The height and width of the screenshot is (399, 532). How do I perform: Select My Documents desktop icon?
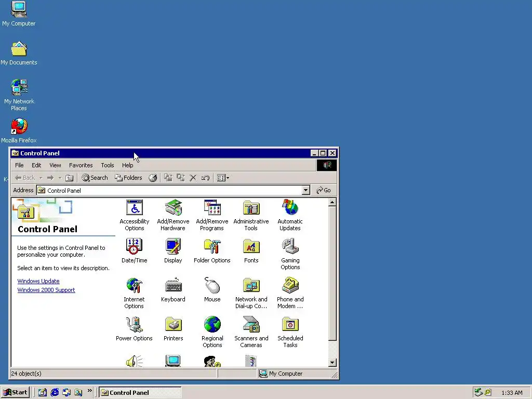click(x=19, y=54)
